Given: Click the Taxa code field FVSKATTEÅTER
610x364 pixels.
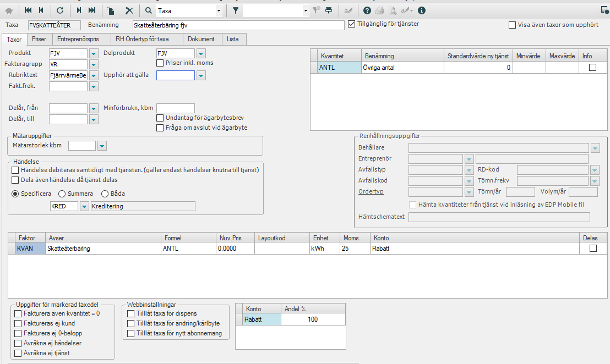Looking at the screenshot, I should point(55,25).
